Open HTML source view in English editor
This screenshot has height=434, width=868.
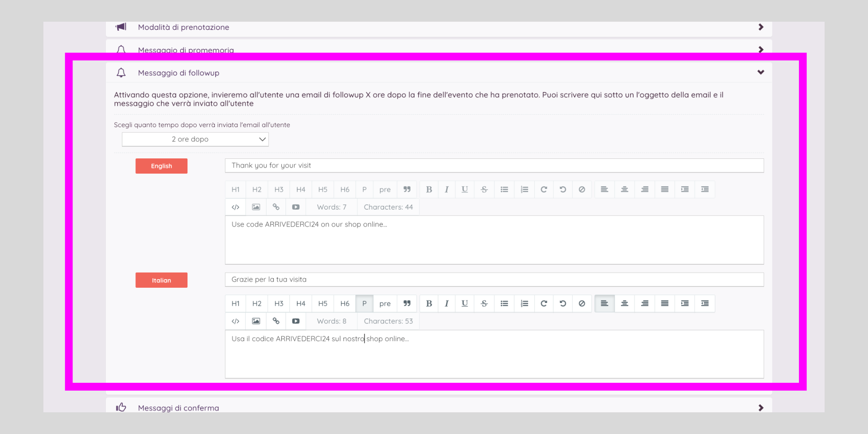pos(236,207)
